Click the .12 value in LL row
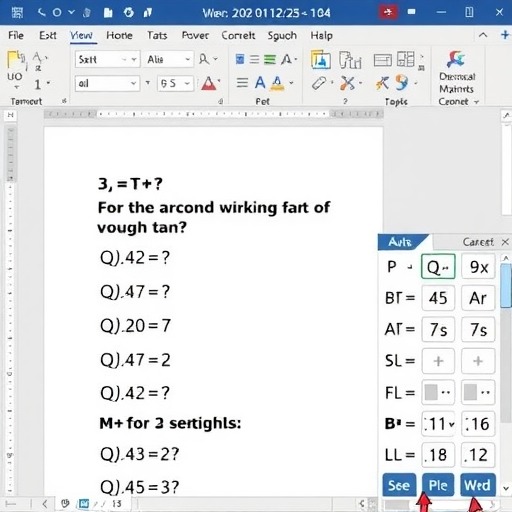512x512 pixels. click(x=478, y=455)
